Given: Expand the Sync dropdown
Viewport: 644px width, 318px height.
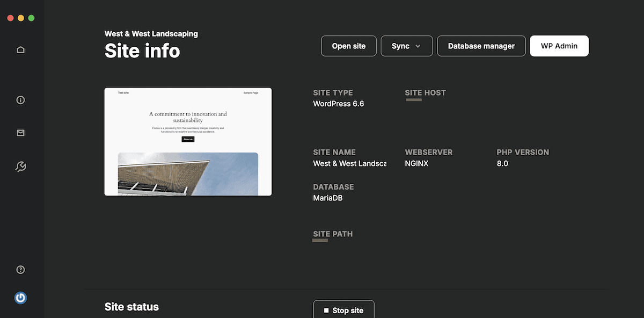Looking at the screenshot, I should click(407, 46).
